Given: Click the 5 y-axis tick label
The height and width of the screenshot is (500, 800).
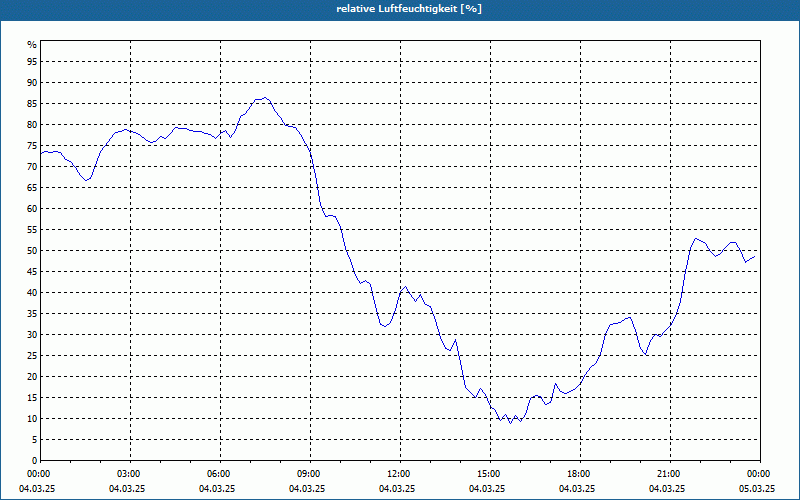Looking at the screenshot, I should click(35, 440).
